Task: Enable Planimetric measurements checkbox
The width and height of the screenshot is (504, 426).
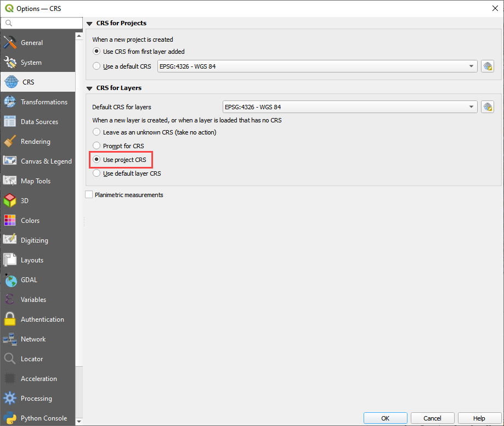Action: [89, 195]
